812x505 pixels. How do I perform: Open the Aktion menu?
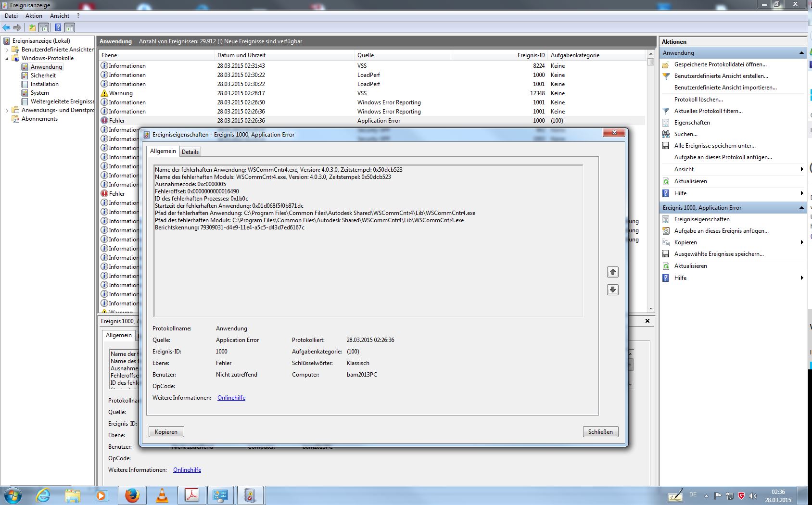34,16
